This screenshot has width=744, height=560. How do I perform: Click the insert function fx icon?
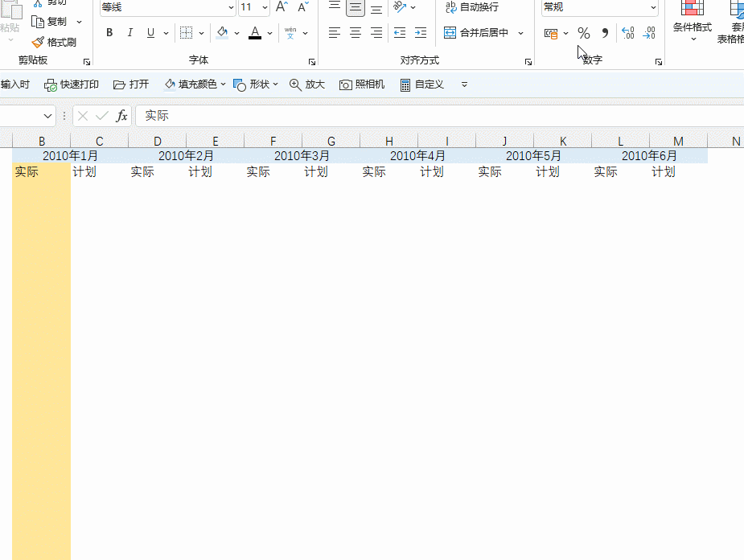122,116
